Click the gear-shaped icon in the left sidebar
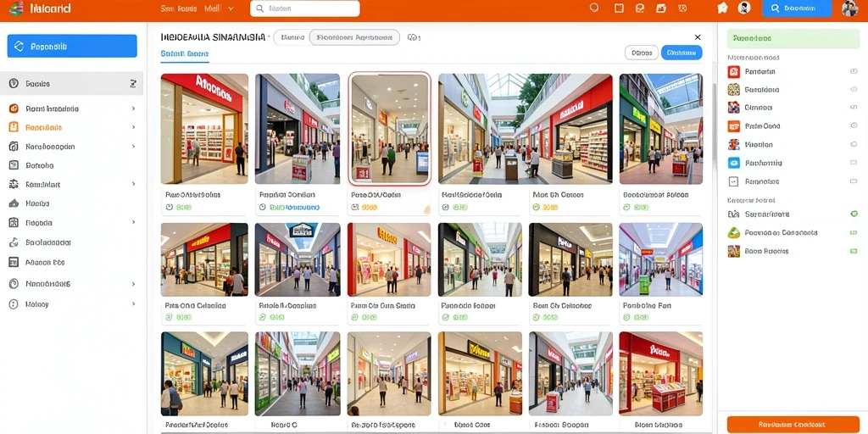 (14, 184)
